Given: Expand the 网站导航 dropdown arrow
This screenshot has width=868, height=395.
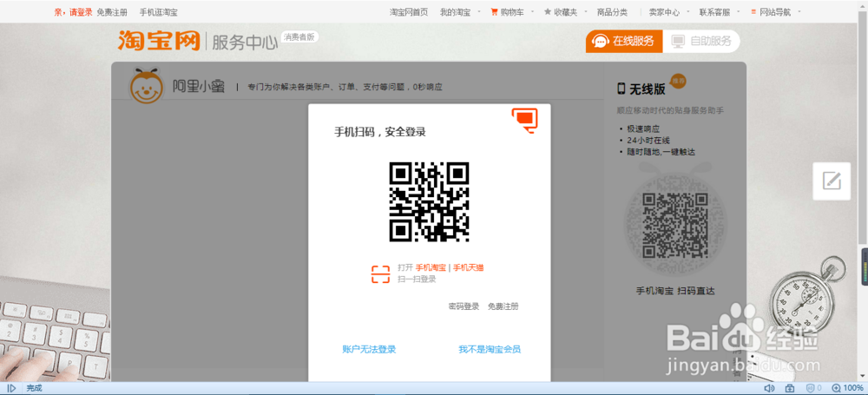Looking at the screenshot, I should point(799,11).
